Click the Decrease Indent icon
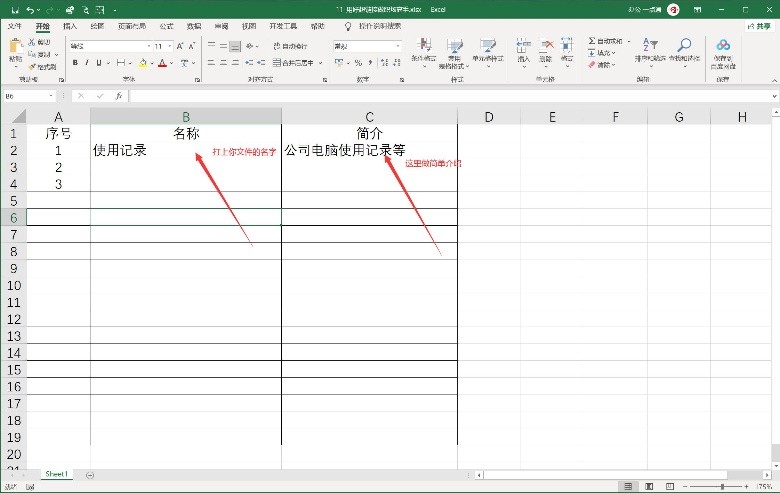The image size is (780, 493). tap(249, 63)
